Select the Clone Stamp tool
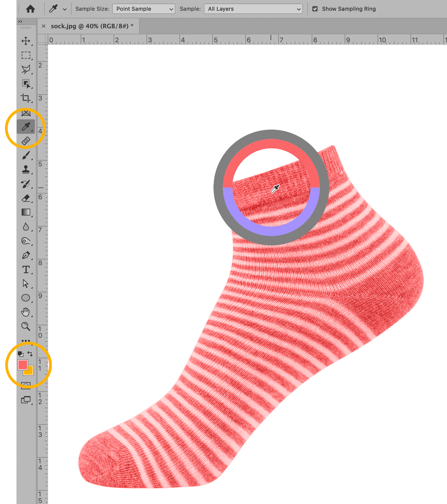The height and width of the screenshot is (504, 447). click(26, 169)
